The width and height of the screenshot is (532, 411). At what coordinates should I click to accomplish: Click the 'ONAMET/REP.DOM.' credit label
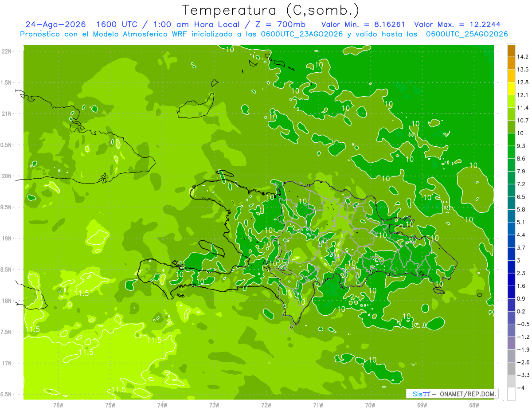[468, 394]
